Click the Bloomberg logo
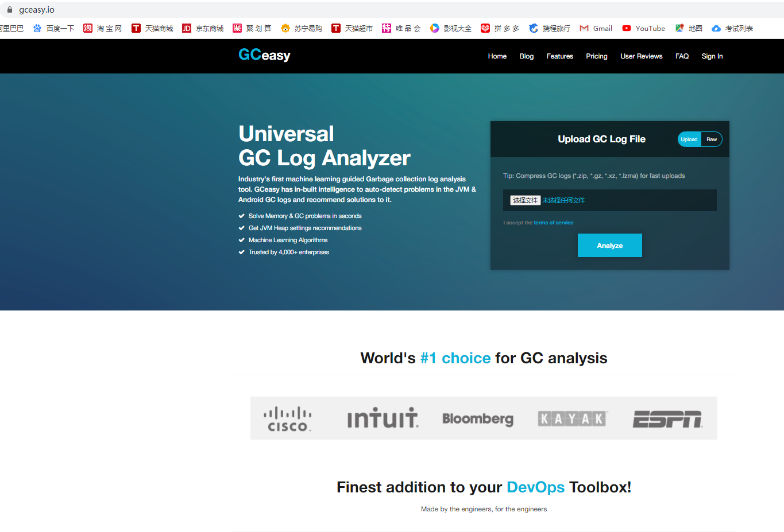This screenshot has height=532, width=784. click(478, 419)
